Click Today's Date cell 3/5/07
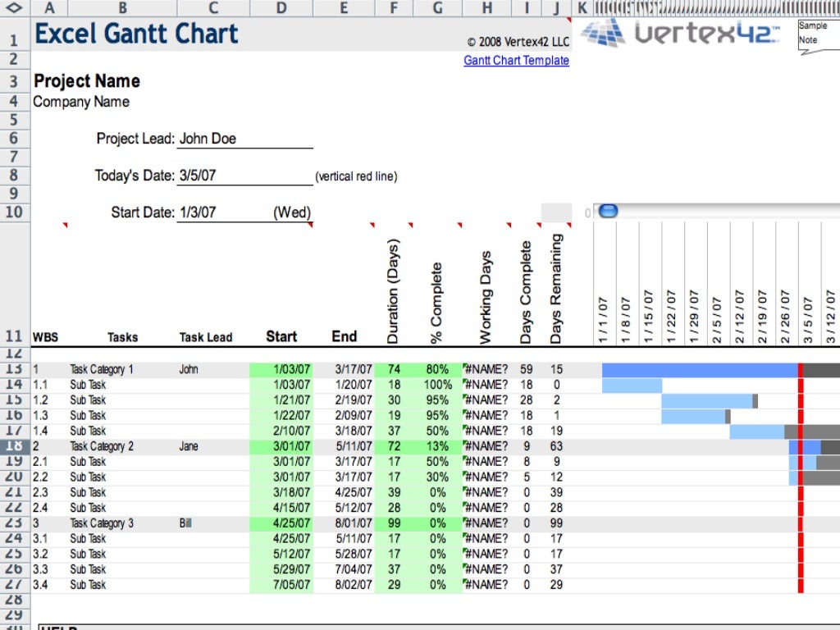Viewport: 840px width, 630px height. pos(244,176)
